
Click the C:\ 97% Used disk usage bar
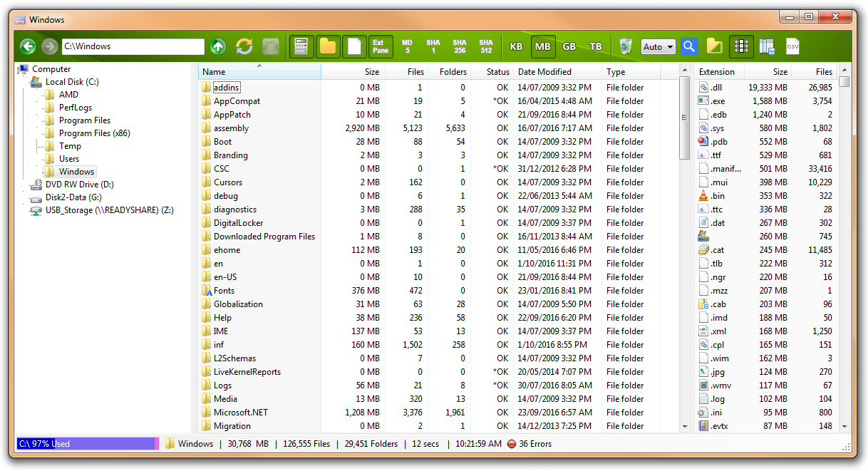87,444
